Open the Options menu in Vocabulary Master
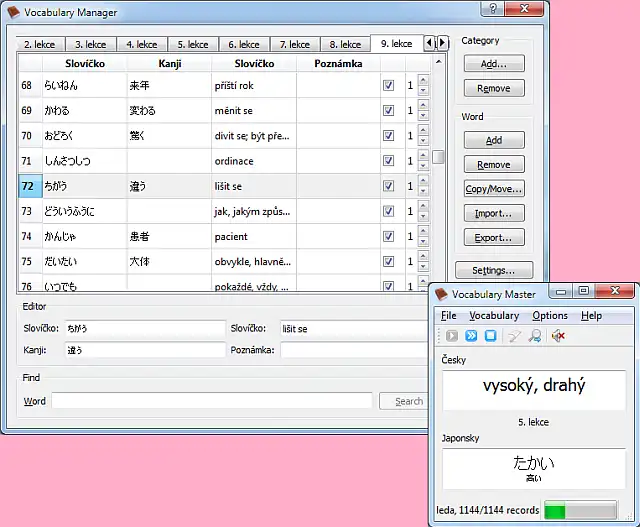The image size is (640, 527). (550, 316)
